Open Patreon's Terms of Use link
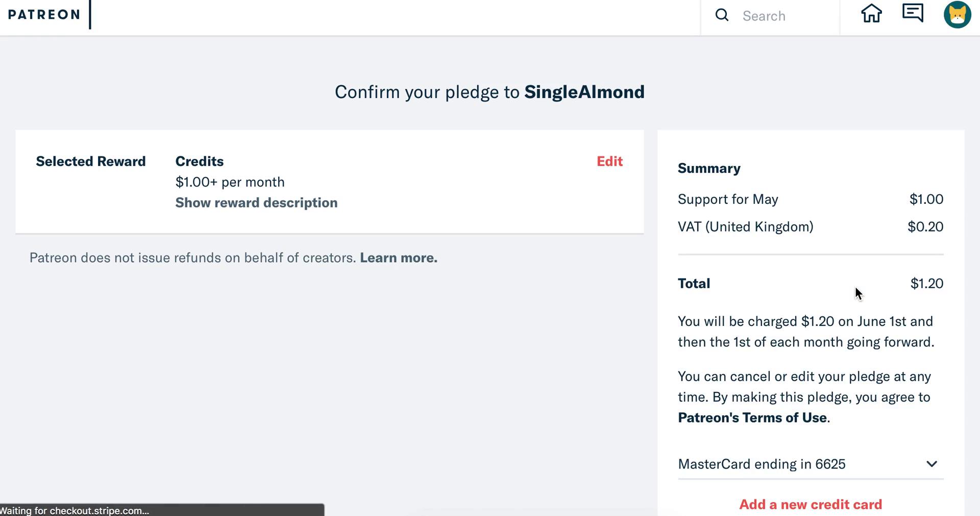Viewport: 980px width, 516px height. [x=752, y=418]
